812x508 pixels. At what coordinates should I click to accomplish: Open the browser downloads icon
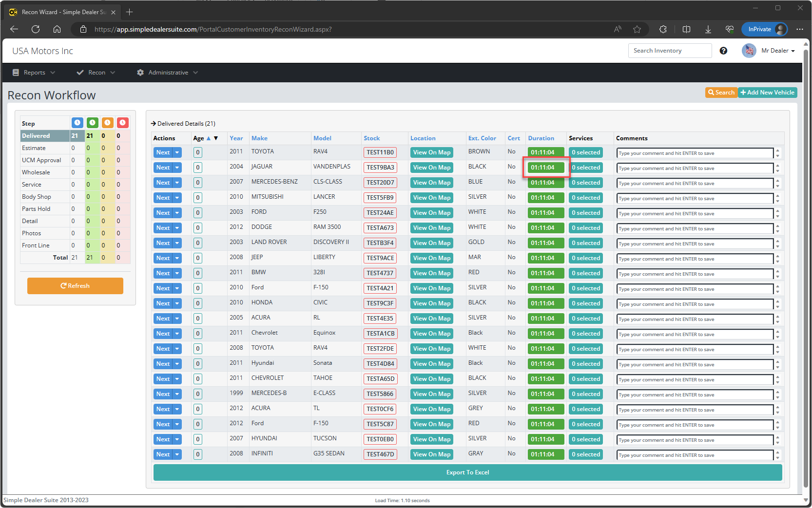708,29
